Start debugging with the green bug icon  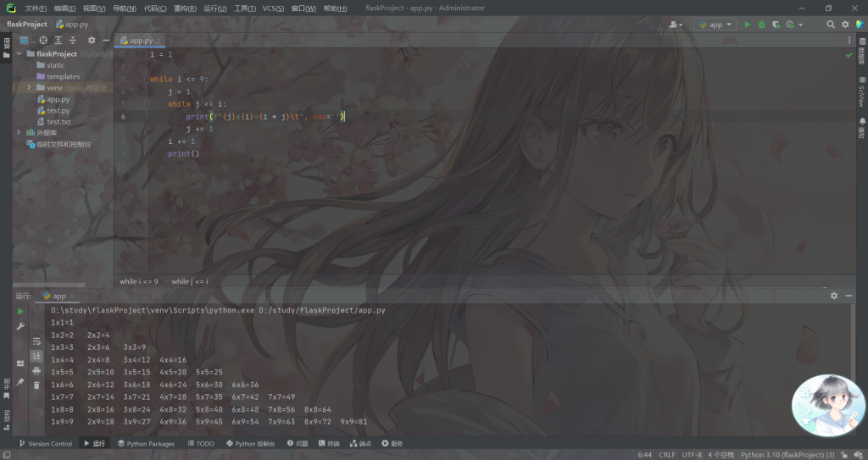click(761, 25)
